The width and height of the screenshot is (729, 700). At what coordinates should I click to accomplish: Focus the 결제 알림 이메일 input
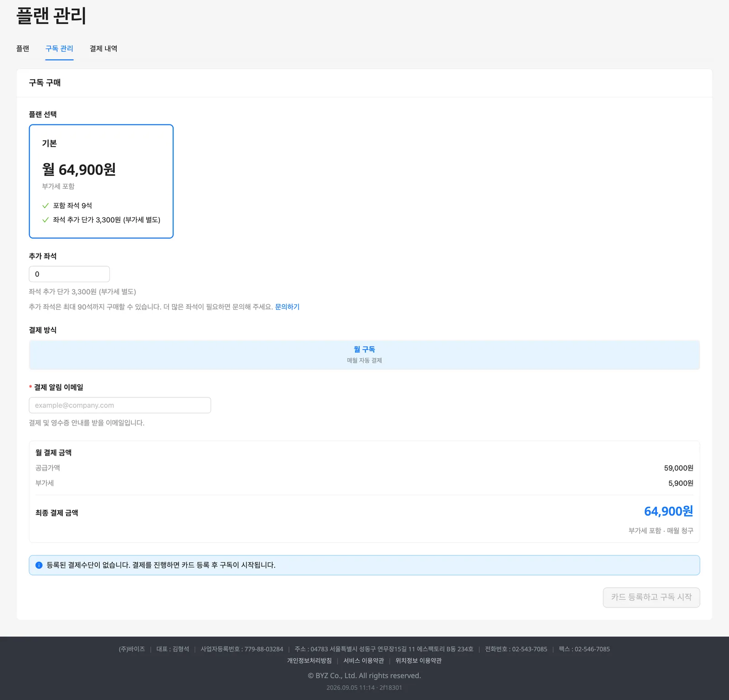pos(120,405)
